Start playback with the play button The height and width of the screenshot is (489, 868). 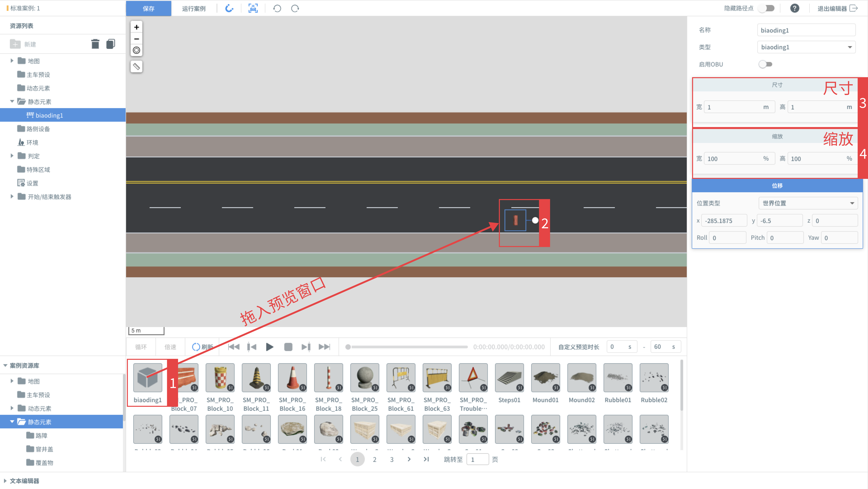point(270,347)
